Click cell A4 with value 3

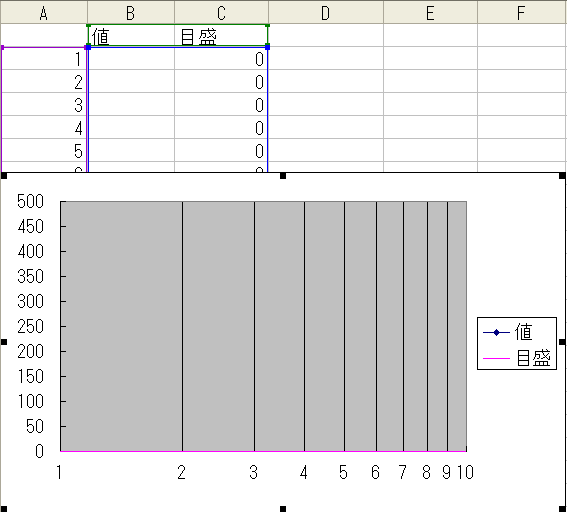(x=44, y=104)
